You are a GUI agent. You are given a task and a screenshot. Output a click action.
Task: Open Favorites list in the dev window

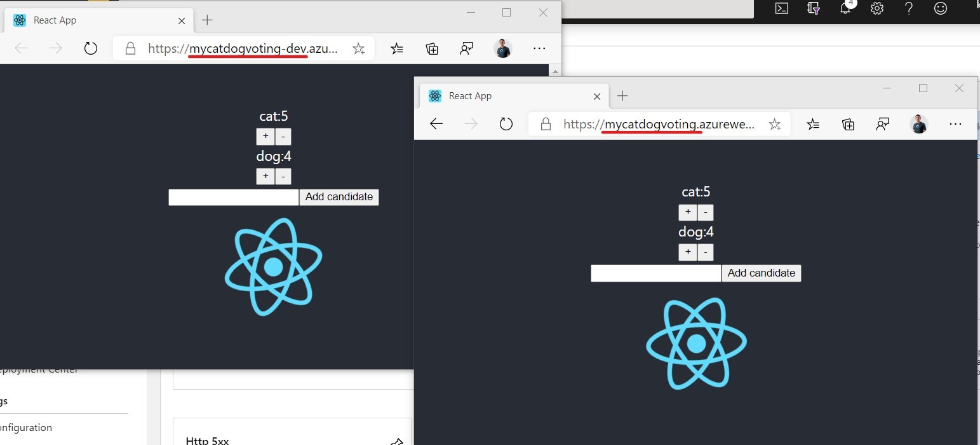(397, 48)
